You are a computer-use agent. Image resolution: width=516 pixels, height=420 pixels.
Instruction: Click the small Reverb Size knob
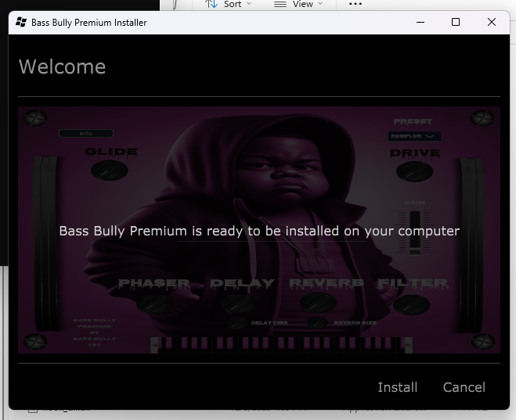(316, 322)
